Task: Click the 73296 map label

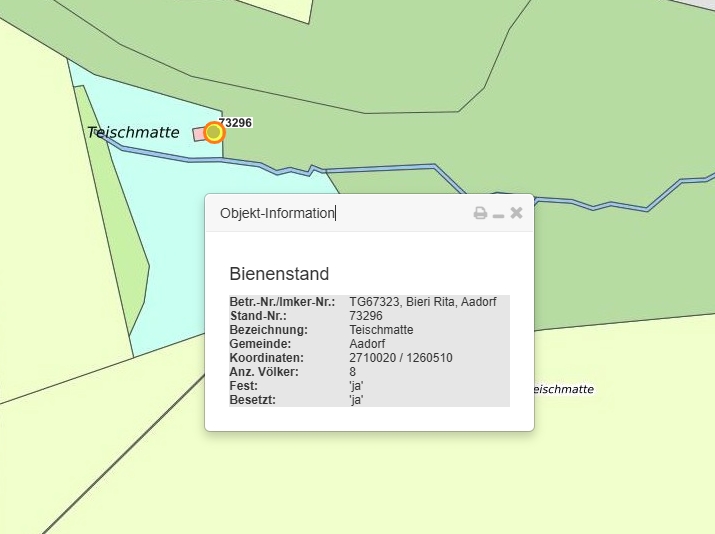Action: coord(235,122)
